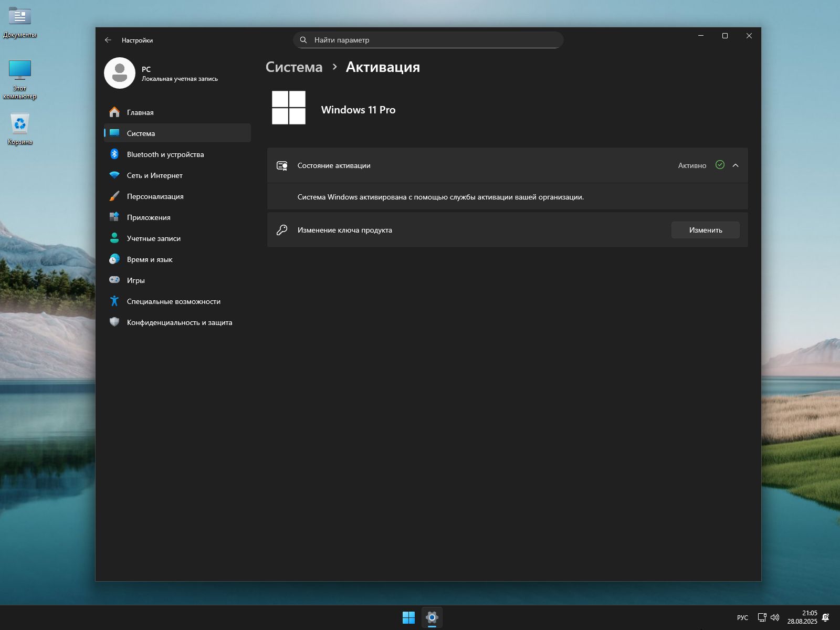
Task: Click the Apps icon in sidebar
Action: pos(114,217)
